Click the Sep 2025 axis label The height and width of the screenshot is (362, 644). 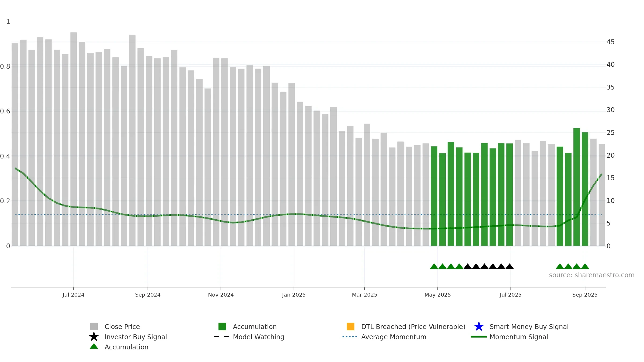pos(585,295)
